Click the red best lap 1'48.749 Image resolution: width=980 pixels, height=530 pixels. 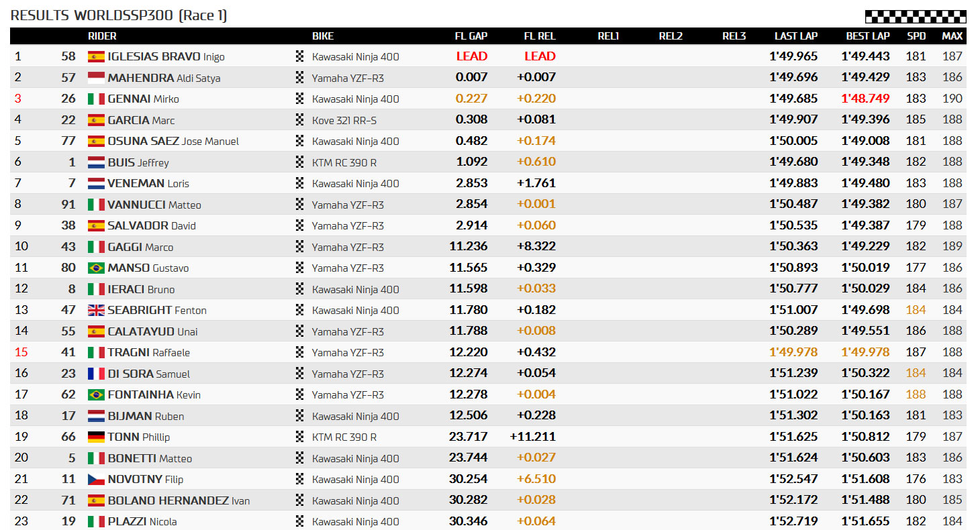click(866, 99)
